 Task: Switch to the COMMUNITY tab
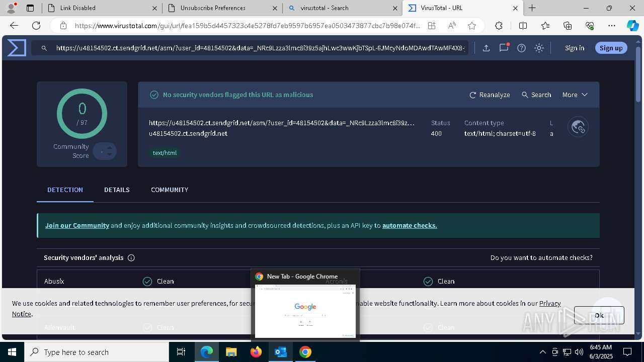point(170,190)
